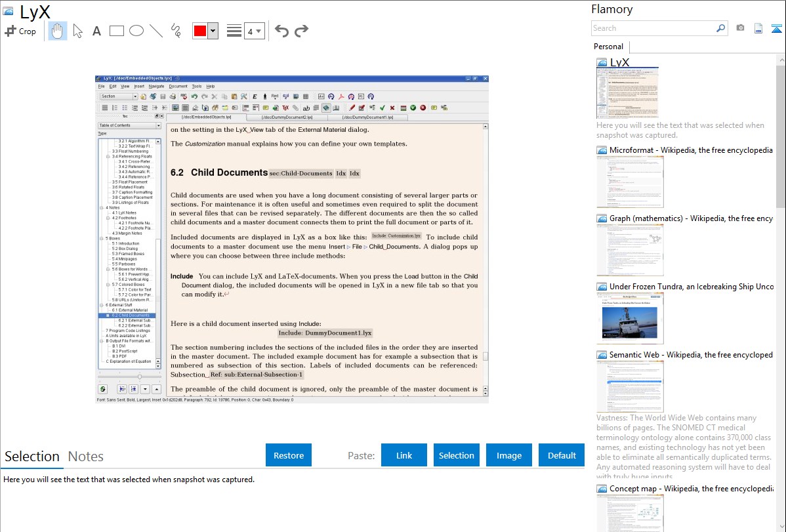Click the Emphasis E icon in LyX snapshot
Screen dimensions: 786x532
(255, 96)
